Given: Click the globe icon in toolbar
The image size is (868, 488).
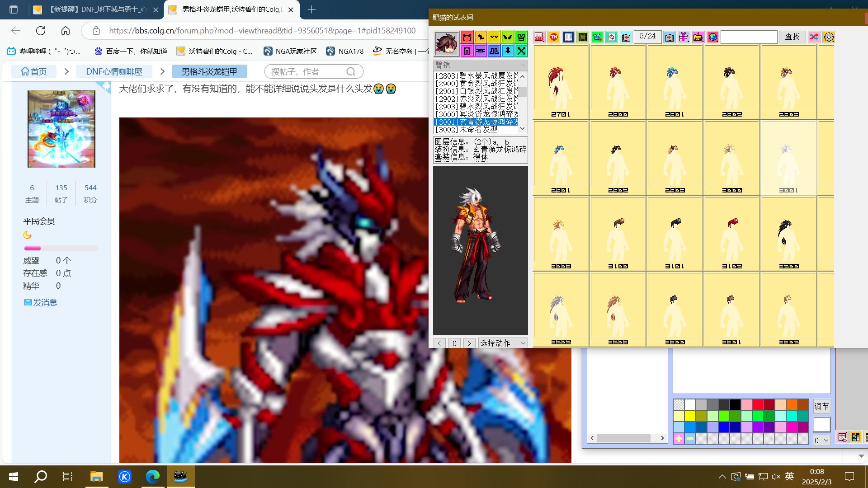Looking at the screenshot, I should 712,37.
